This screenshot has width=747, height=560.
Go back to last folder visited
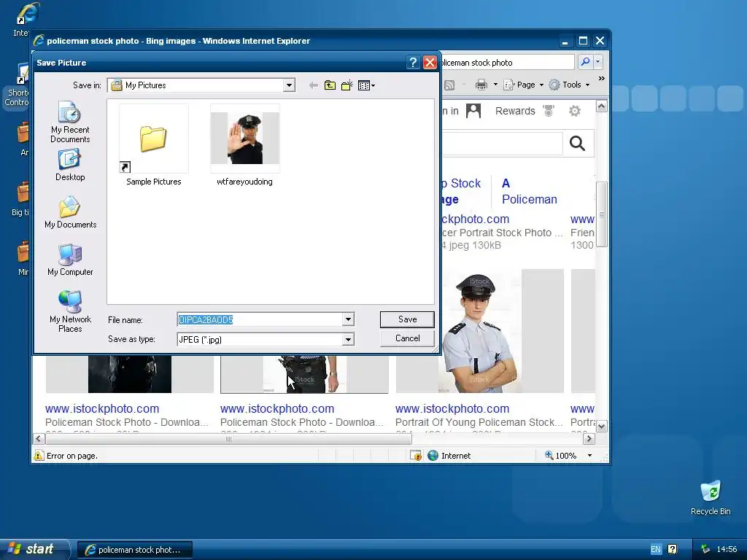tap(313, 85)
